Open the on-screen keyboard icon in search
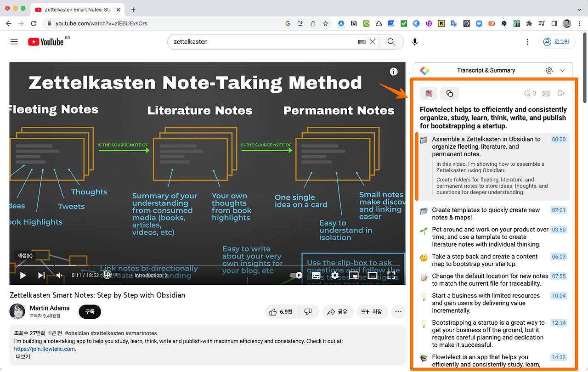The width and height of the screenshot is (588, 372). [x=362, y=42]
